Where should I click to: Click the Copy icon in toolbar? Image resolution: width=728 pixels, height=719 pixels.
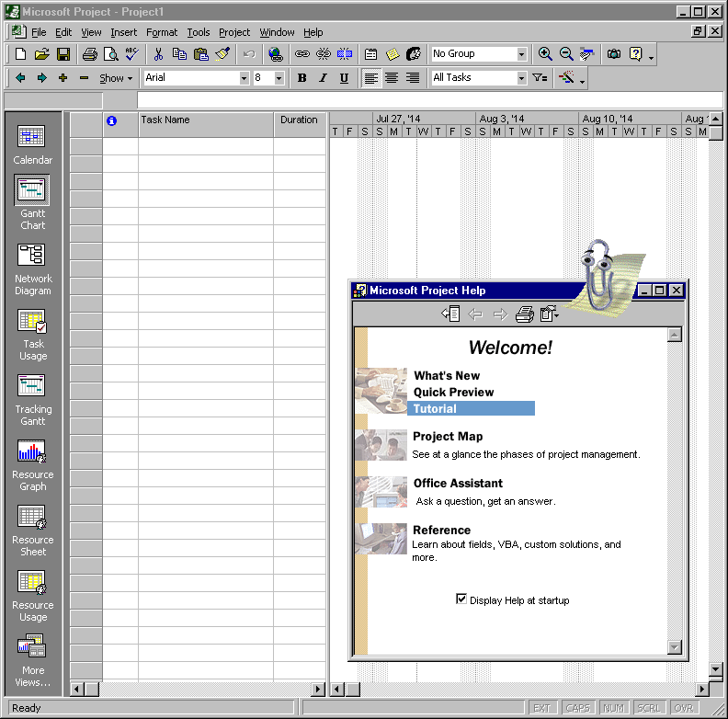pos(179,54)
